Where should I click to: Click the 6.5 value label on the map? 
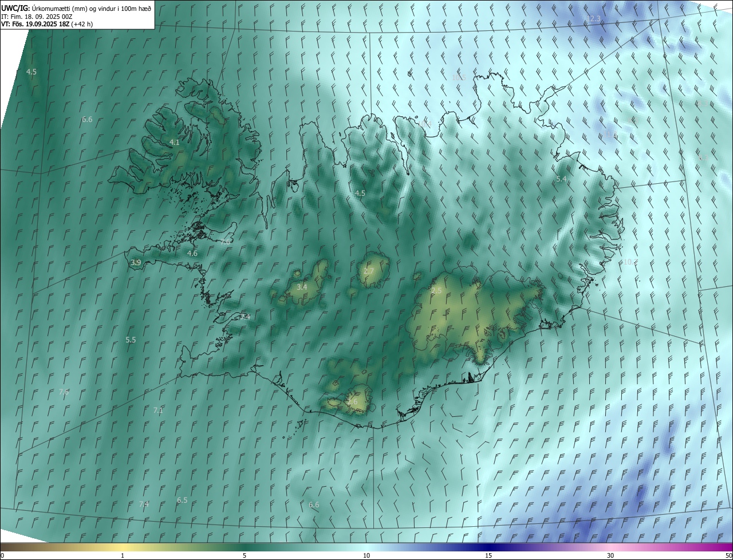[182, 500]
